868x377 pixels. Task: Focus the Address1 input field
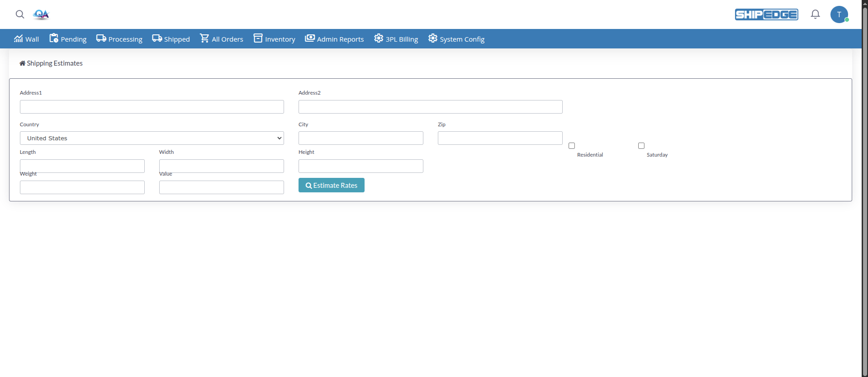(152, 107)
